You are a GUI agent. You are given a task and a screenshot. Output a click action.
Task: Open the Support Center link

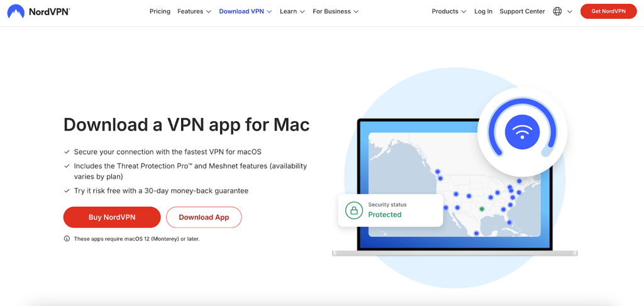click(522, 11)
